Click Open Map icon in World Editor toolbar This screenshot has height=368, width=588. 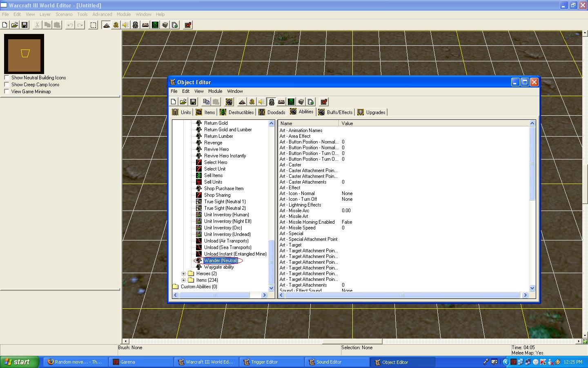coord(15,25)
